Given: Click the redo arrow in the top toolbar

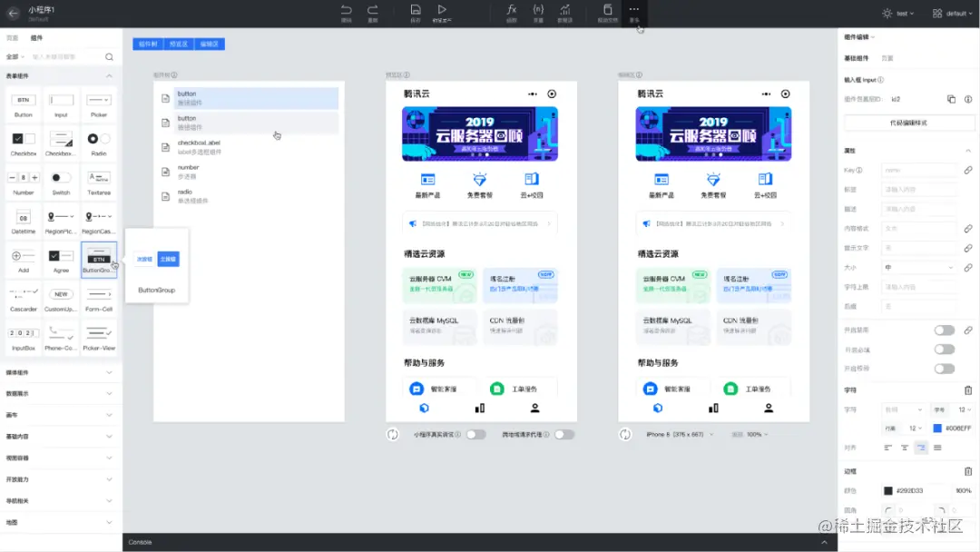Looking at the screenshot, I should (x=373, y=9).
